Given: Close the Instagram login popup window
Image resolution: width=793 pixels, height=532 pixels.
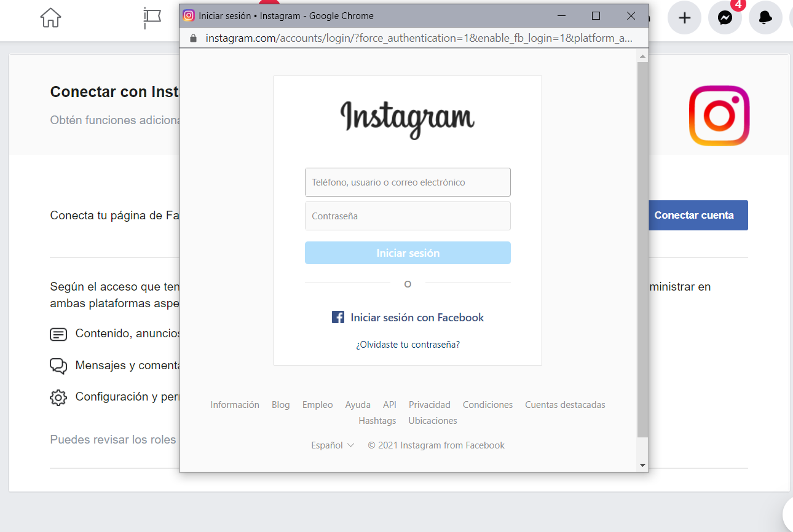Looking at the screenshot, I should pyautogui.click(x=631, y=16).
